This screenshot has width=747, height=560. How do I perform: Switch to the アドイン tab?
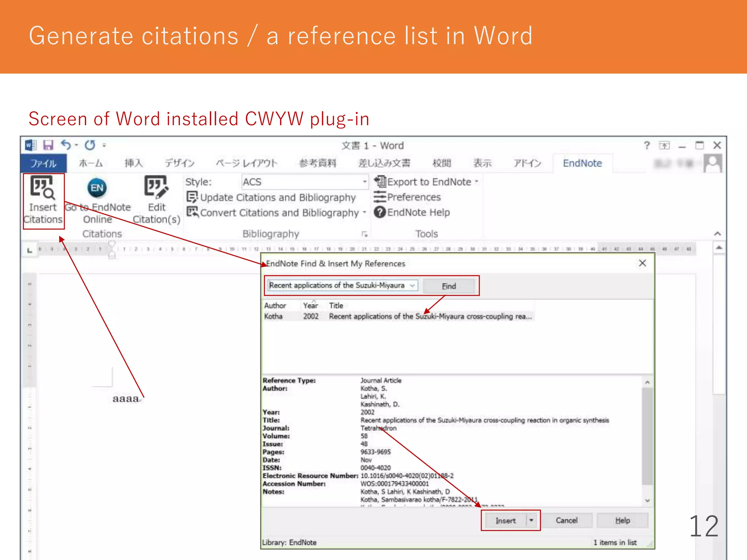(527, 163)
